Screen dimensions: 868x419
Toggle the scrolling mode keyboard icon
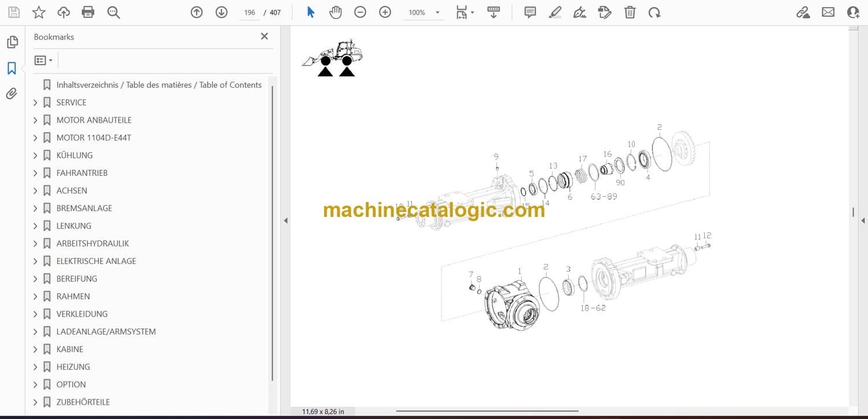coord(494,12)
